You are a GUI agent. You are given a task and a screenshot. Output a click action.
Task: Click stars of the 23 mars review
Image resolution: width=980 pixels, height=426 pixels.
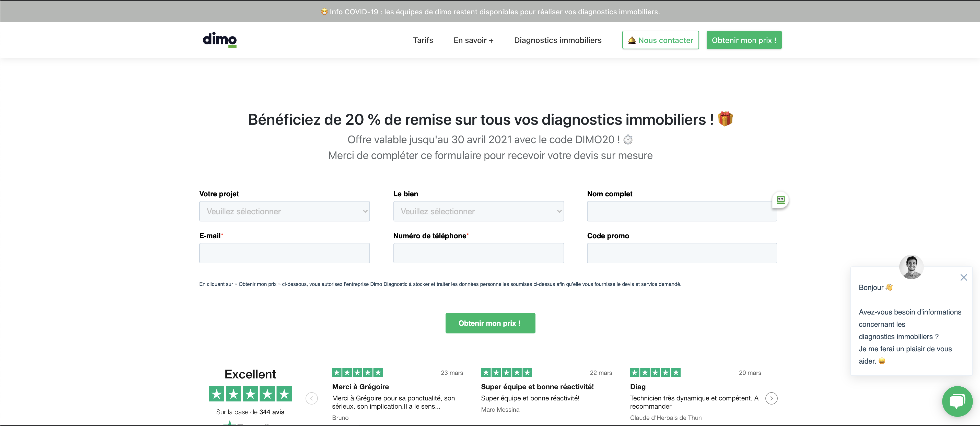(357, 372)
